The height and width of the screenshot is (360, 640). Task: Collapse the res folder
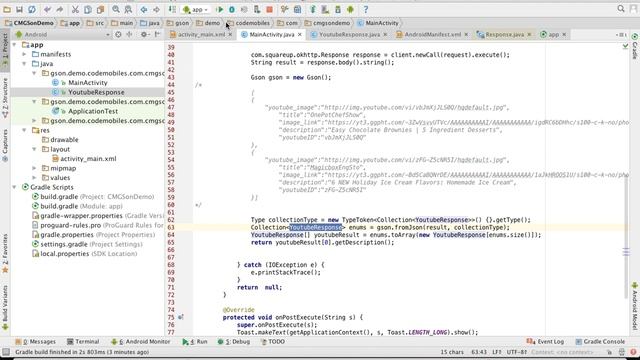[24, 130]
